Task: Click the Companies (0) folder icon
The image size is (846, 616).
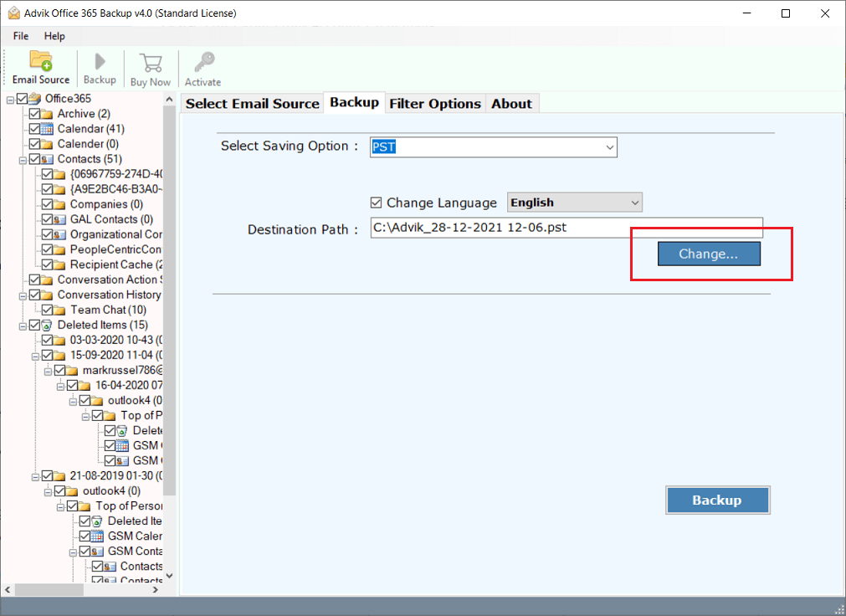Action: (59, 204)
